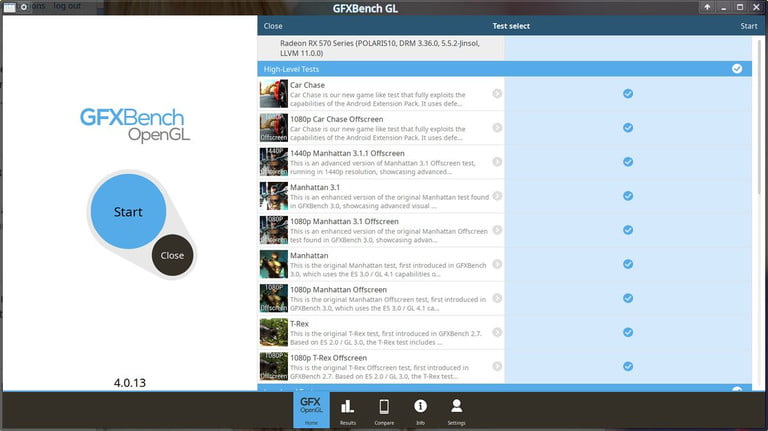Uncheck 1440p Manhattan 3.1.1 Offscreen test
This screenshot has height=431, width=768.
(628, 162)
